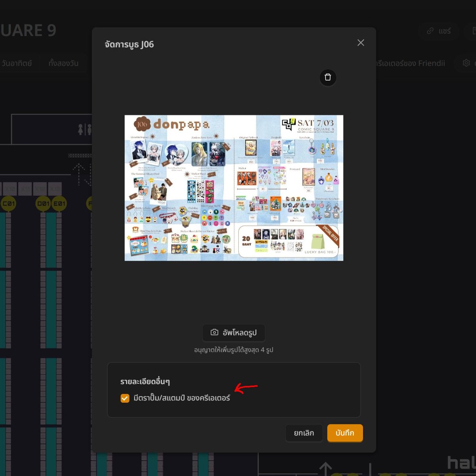476x476 pixels.
Task: Select booth marker E01 on the map
Action: [59, 204]
